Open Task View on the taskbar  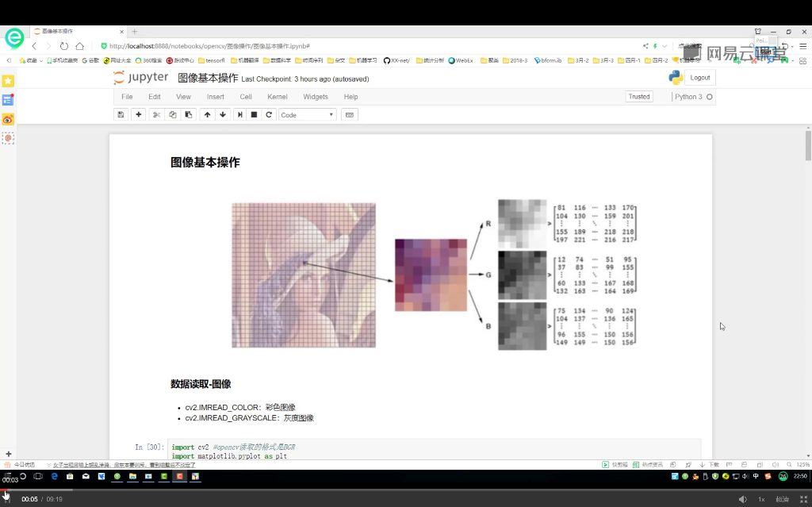[x=38, y=476]
